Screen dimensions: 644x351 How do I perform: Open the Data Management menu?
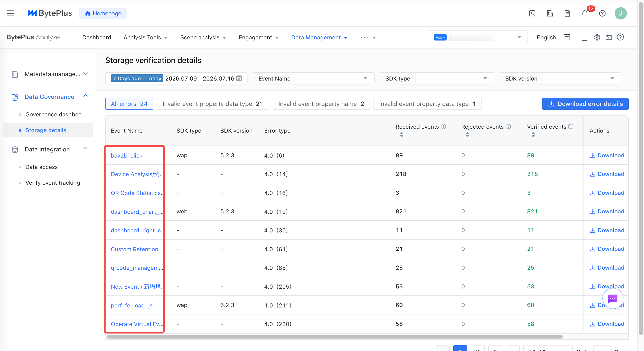pyautogui.click(x=319, y=37)
